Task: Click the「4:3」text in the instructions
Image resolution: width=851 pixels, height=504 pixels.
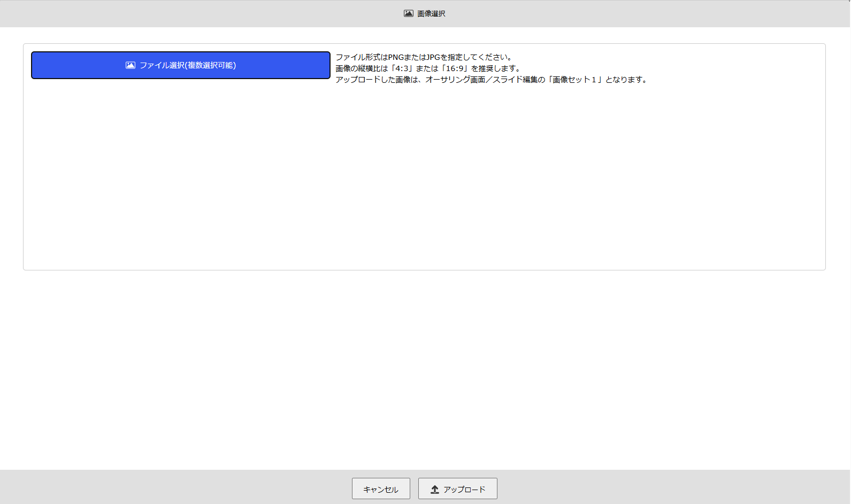Action: 401,68
